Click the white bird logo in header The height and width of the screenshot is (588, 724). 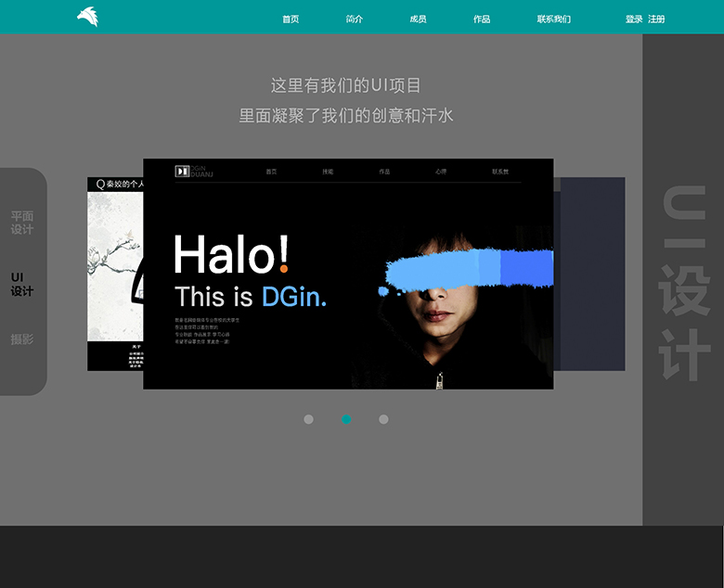click(87, 17)
